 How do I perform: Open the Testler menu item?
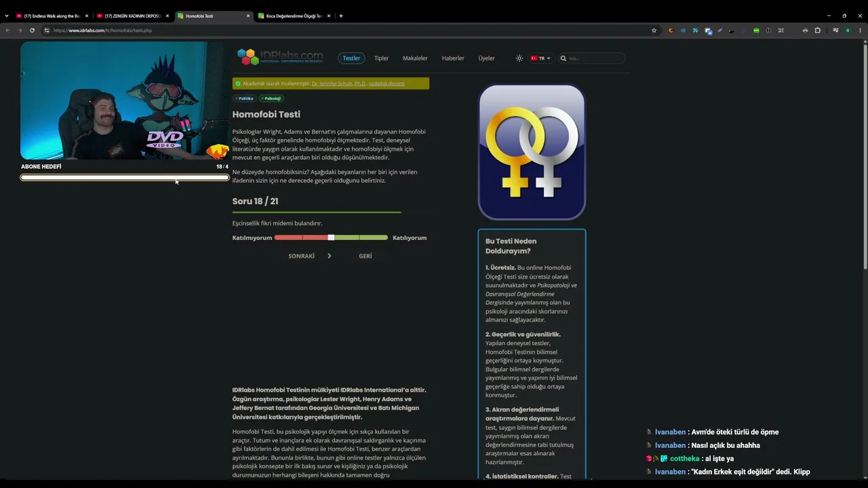351,58
